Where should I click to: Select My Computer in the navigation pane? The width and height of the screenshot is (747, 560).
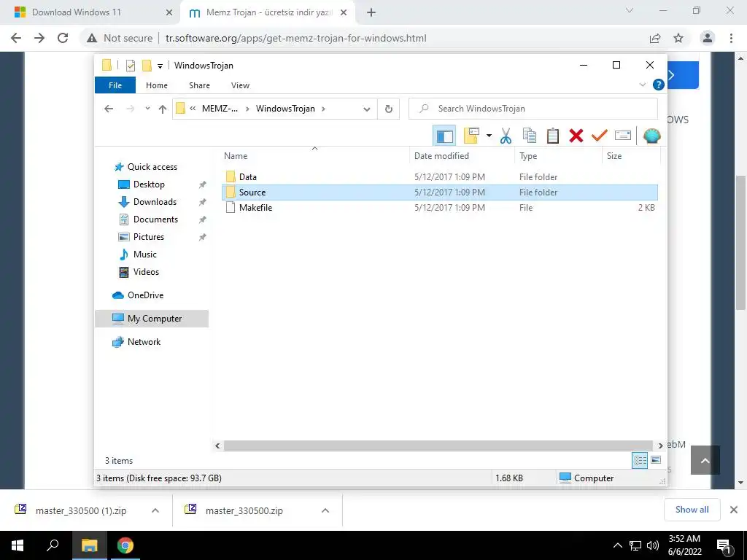pos(152,319)
